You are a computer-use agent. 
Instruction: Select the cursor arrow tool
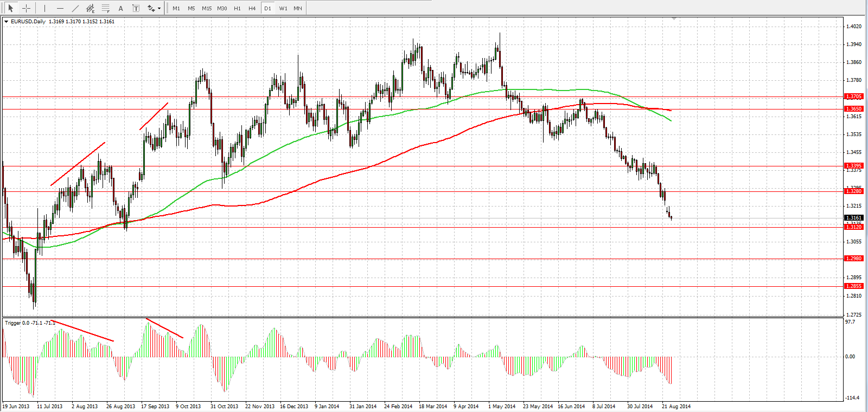(10, 8)
